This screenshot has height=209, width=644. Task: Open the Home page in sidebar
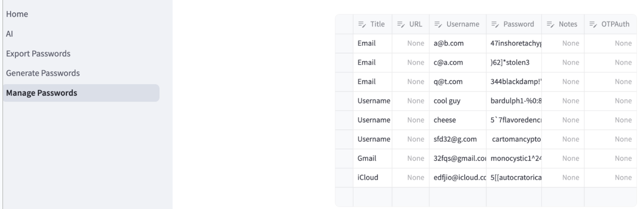click(x=17, y=14)
